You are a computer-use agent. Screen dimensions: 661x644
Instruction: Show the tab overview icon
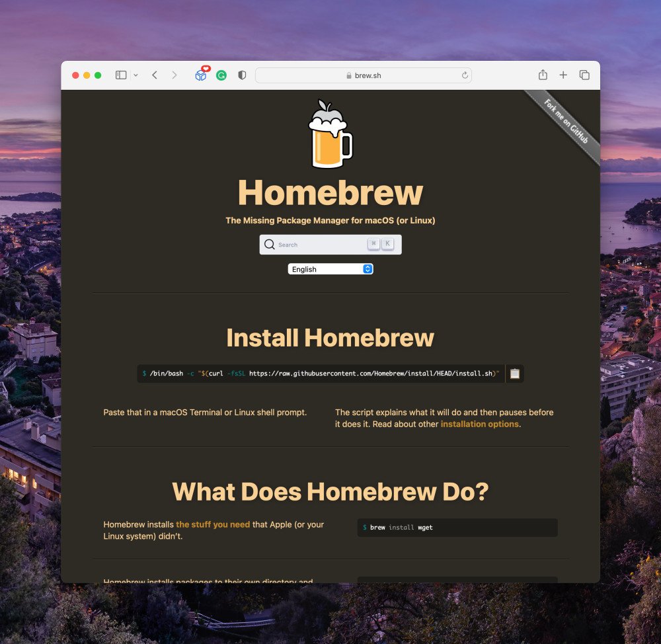click(584, 75)
